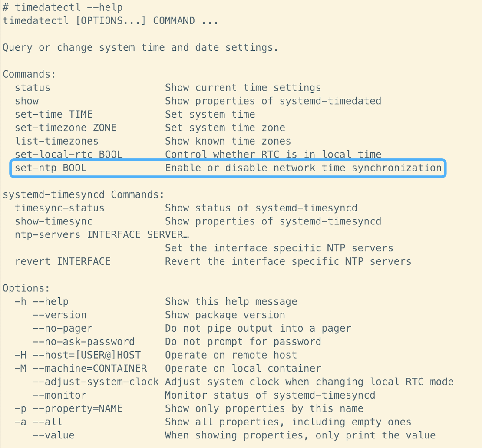Click 'Enable or disable network time synchronization' description
Image resolution: width=482 pixels, height=448 pixels.
click(303, 168)
